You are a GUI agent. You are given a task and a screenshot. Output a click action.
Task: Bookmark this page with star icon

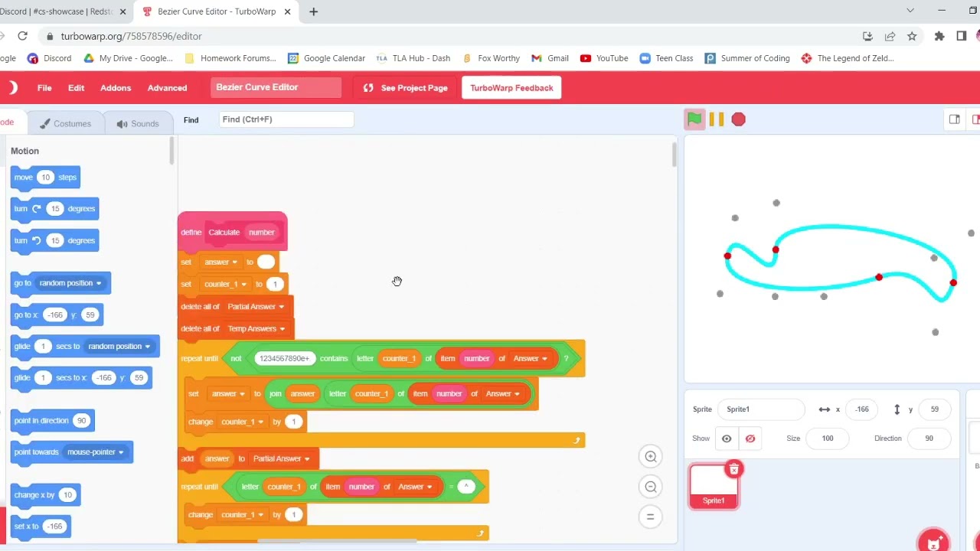coord(912,36)
